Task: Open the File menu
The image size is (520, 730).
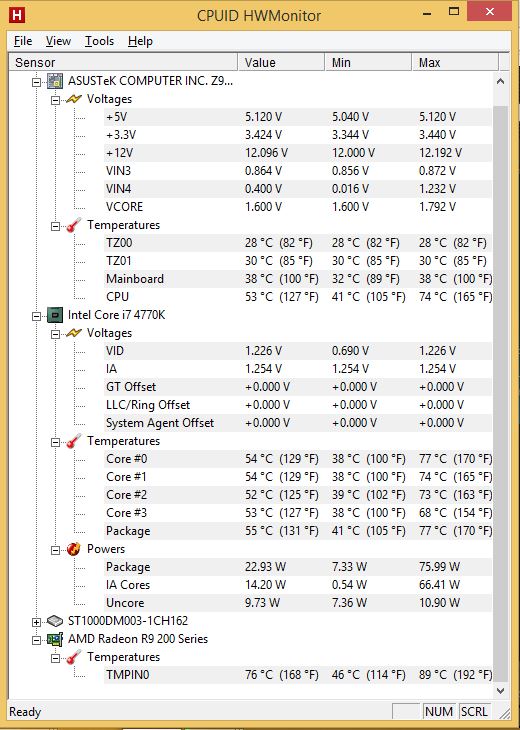Action: (x=23, y=41)
